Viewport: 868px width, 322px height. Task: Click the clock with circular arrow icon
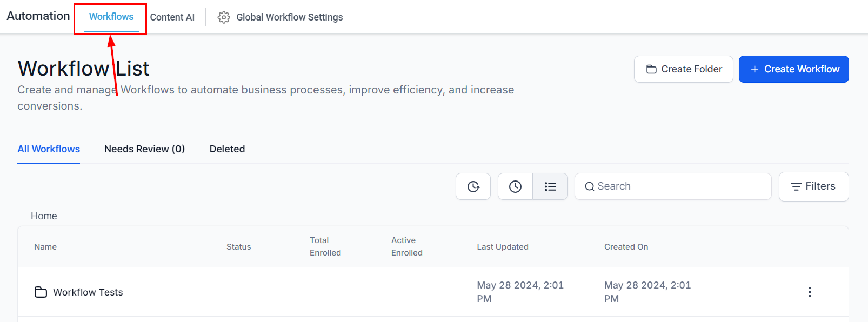(473, 186)
